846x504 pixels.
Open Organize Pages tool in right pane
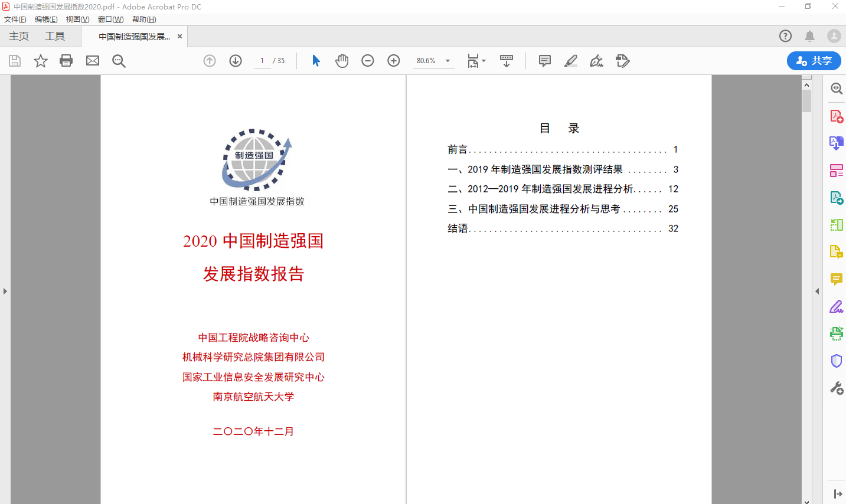pyautogui.click(x=837, y=171)
